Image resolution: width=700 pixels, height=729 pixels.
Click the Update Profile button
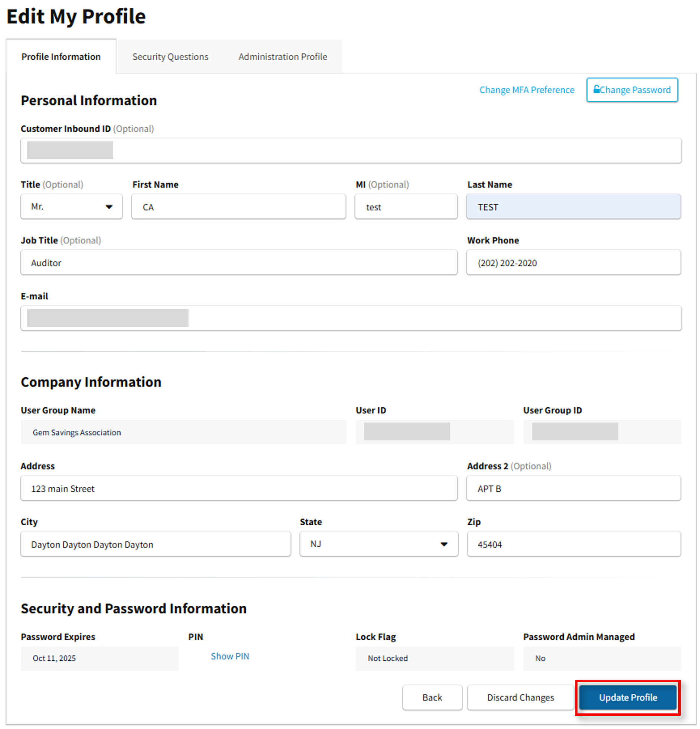[x=627, y=697]
